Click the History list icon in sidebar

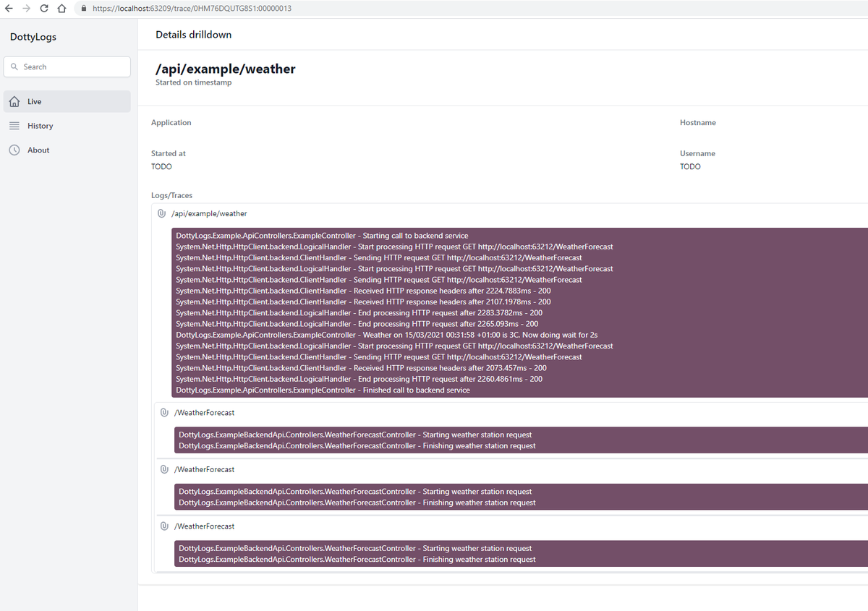14,126
